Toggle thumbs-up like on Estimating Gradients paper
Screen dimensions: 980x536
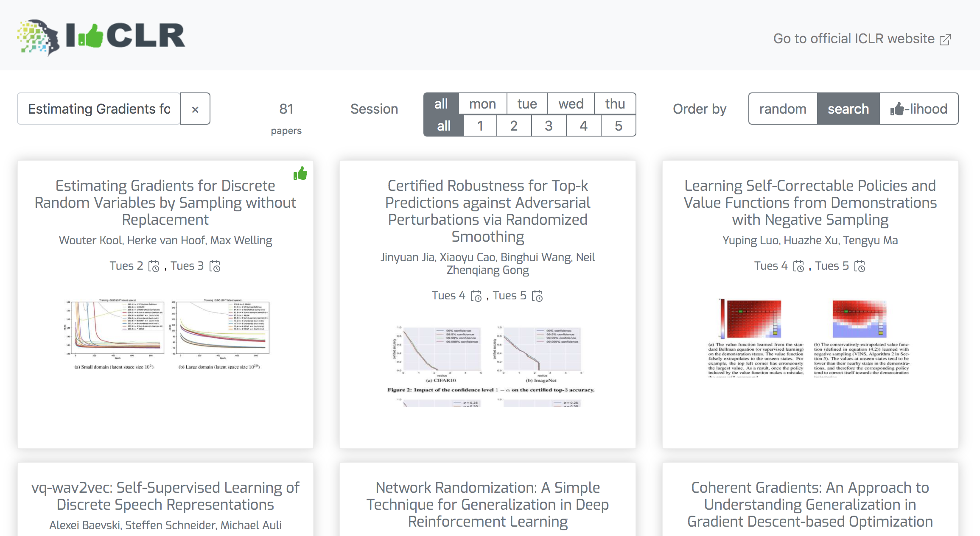click(300, 173)
